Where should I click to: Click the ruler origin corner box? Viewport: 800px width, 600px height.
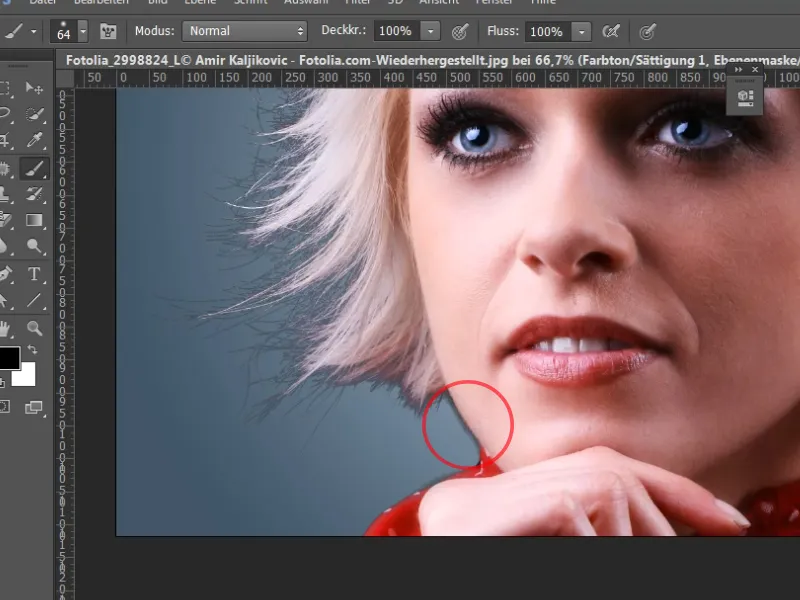pyautogui.click(x=65, y=79)
